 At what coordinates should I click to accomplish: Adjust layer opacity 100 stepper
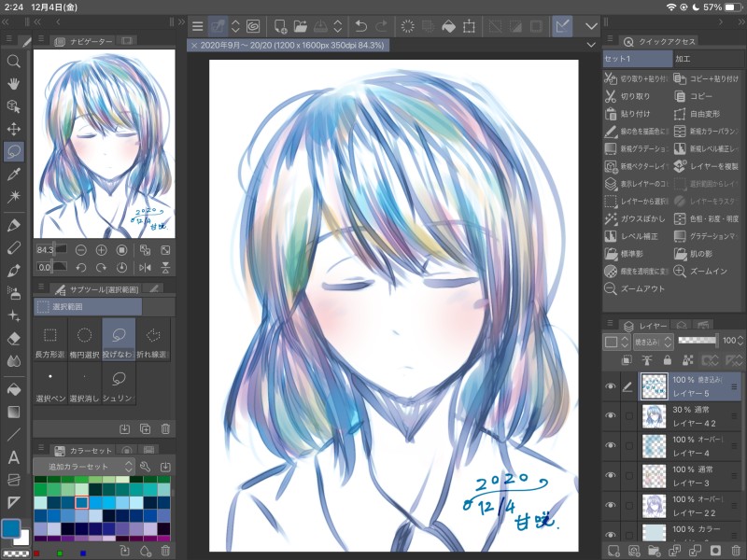[740, 341]
